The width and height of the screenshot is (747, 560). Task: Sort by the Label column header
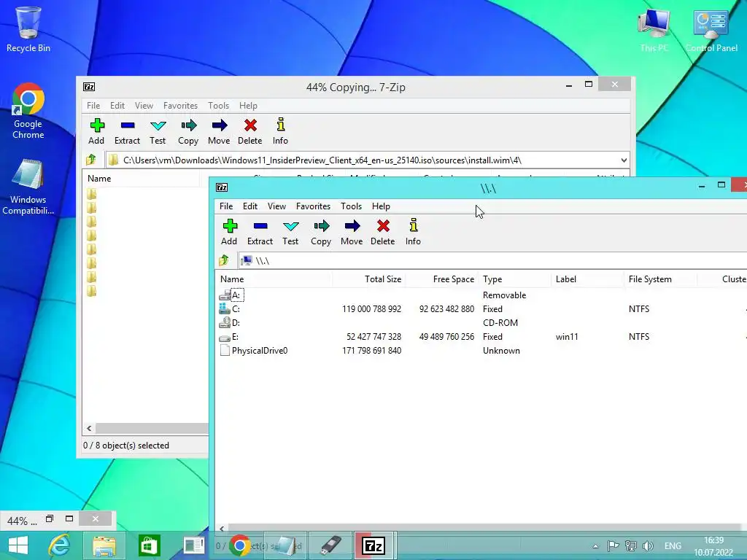point(588,279)
